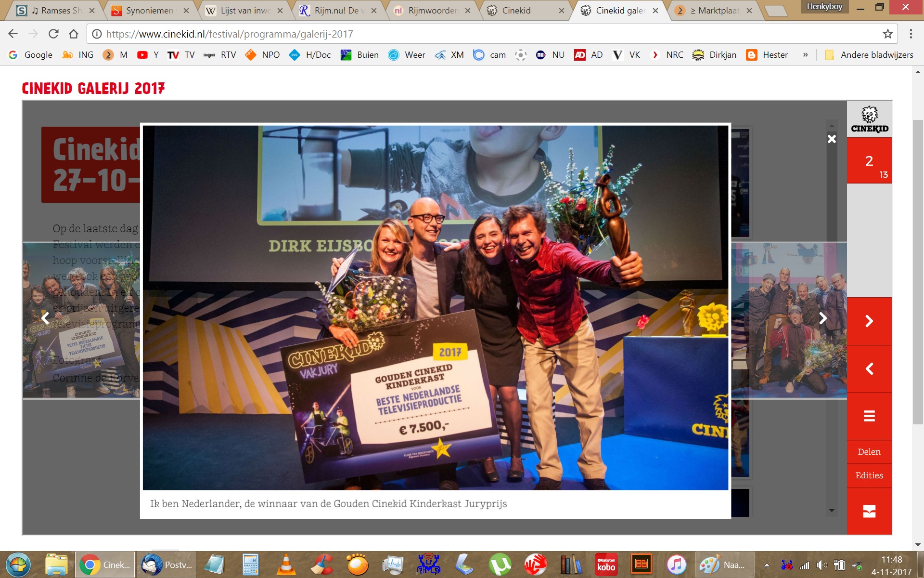
Task: Open the ING bookmark
Action: tap(78, 55)
